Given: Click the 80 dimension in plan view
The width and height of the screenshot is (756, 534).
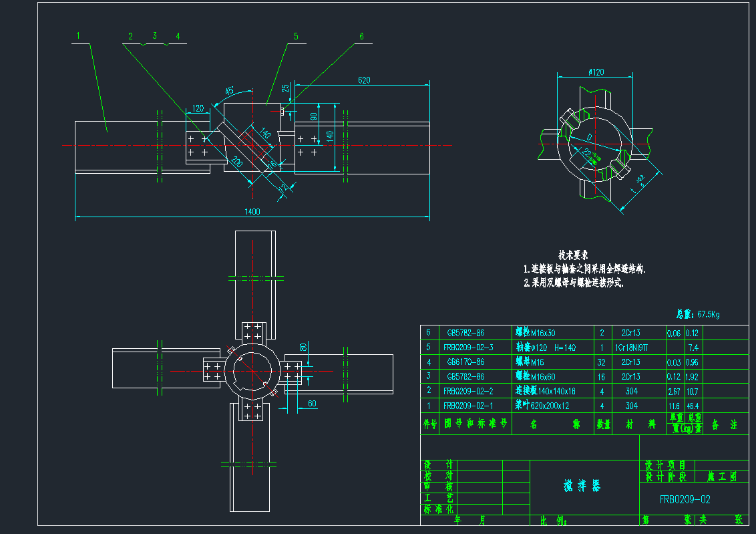Looking at the screenshot, I should [x=303, y=348].
